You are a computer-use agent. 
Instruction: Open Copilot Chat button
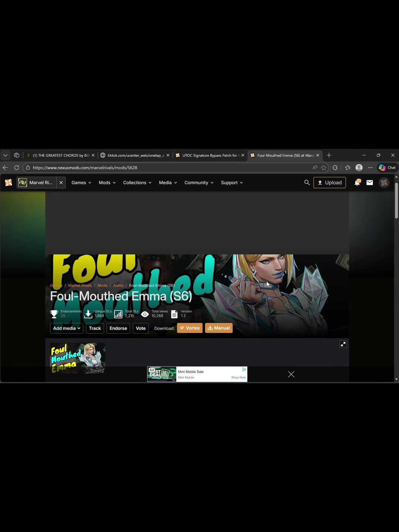click(x=387, y=168)
